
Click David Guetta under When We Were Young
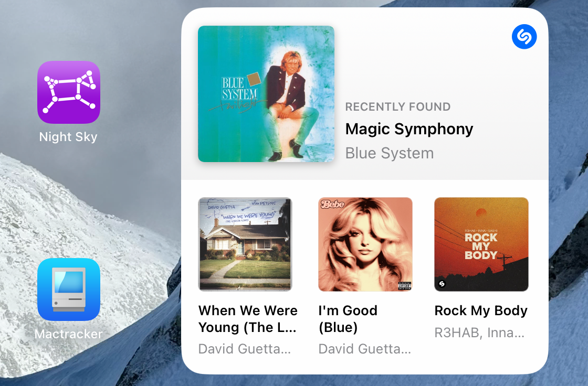coord(245,349)
